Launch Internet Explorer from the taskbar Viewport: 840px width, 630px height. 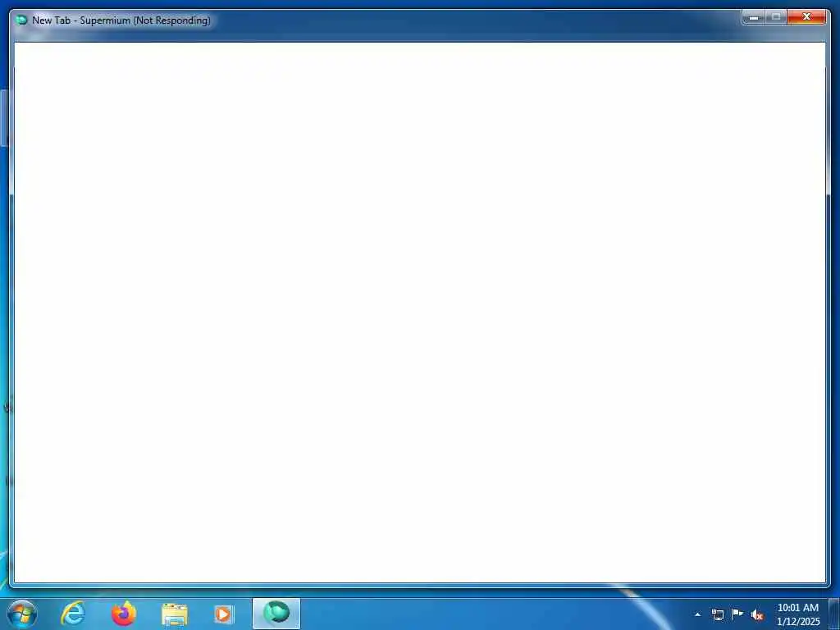(x=73, y=614)
